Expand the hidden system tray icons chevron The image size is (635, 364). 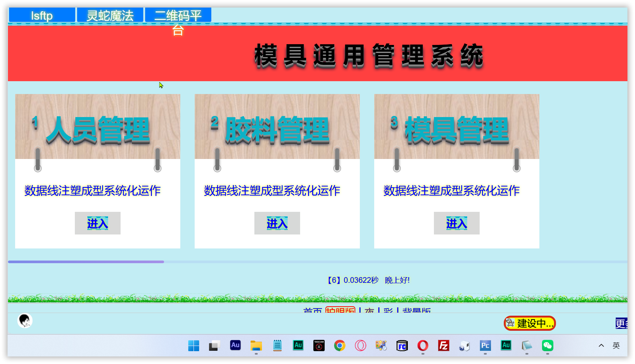click(601, 345)
